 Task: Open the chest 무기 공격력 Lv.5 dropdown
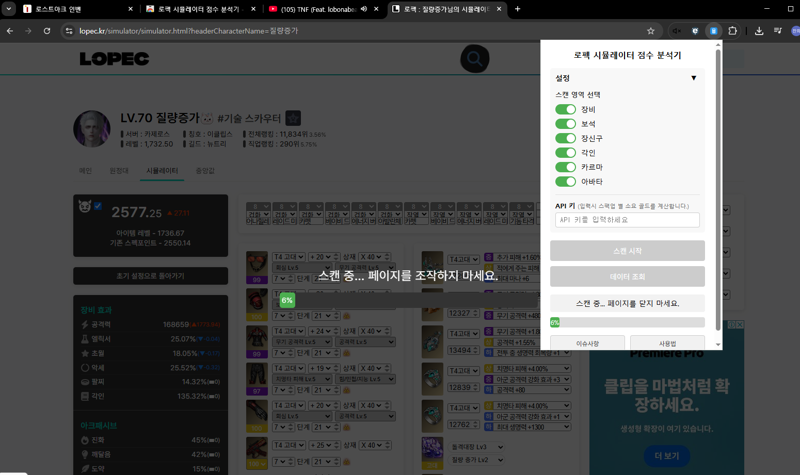pyautogui.click(x=302, y=342)
